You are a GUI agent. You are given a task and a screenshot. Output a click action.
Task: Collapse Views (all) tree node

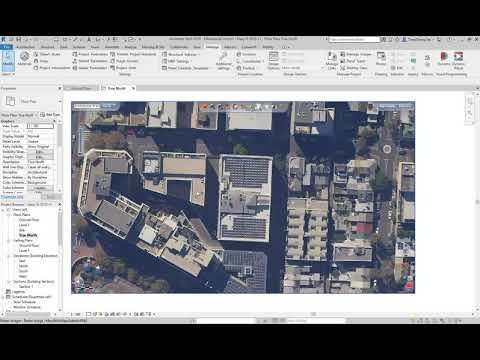pos(4,210)
